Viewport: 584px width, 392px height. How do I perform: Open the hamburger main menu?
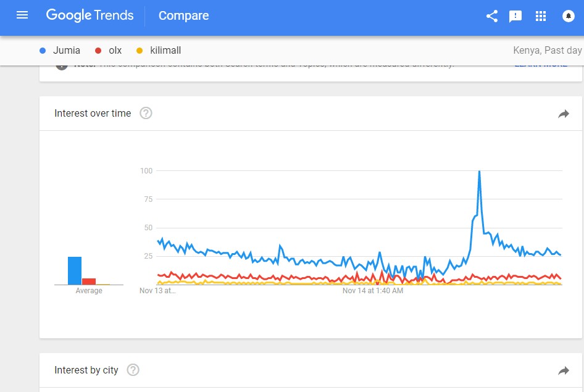tap(22, 15)
